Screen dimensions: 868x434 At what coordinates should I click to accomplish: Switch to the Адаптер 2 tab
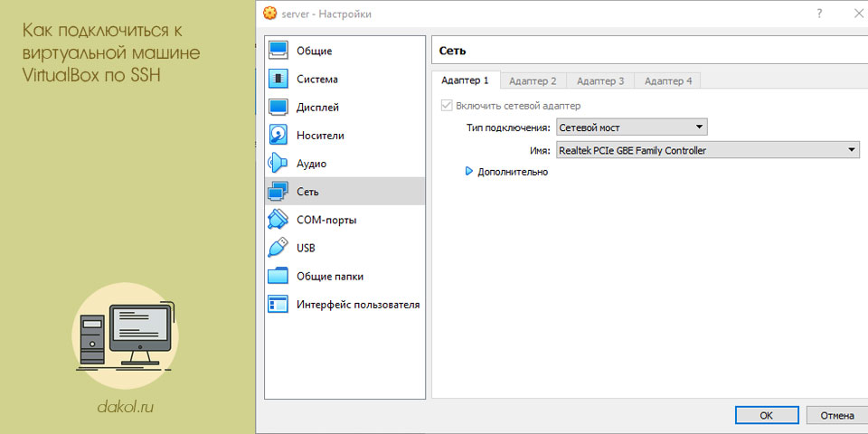[533, 80]
